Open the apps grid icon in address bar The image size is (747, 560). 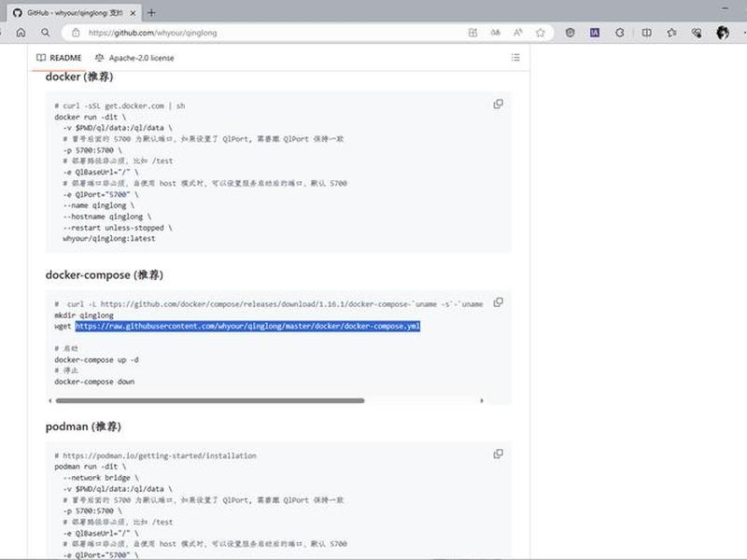(472, 33)
